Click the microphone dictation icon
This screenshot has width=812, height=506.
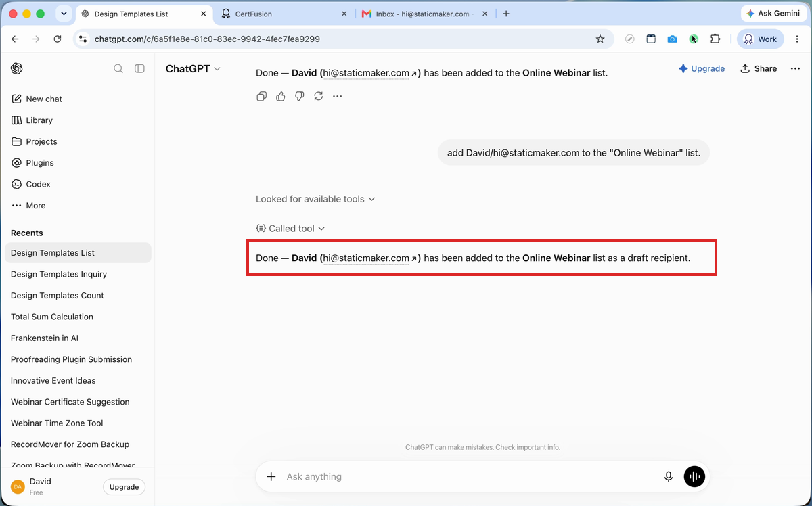[x=669, y=476]
